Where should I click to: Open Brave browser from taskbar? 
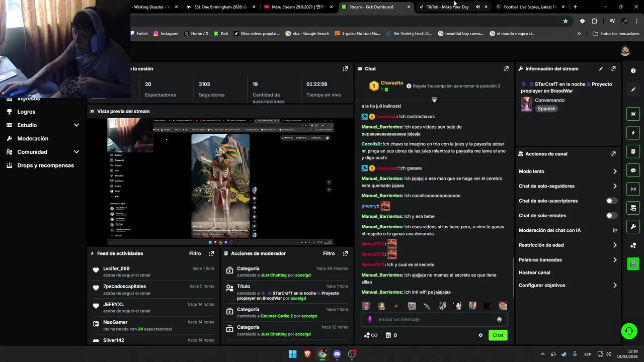(x=307, y=354)
